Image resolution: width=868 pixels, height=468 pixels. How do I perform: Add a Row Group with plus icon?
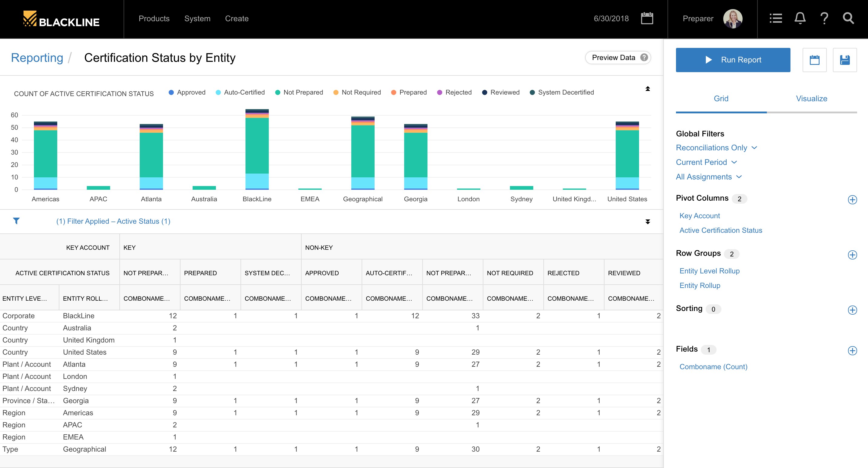coord(852,255)
